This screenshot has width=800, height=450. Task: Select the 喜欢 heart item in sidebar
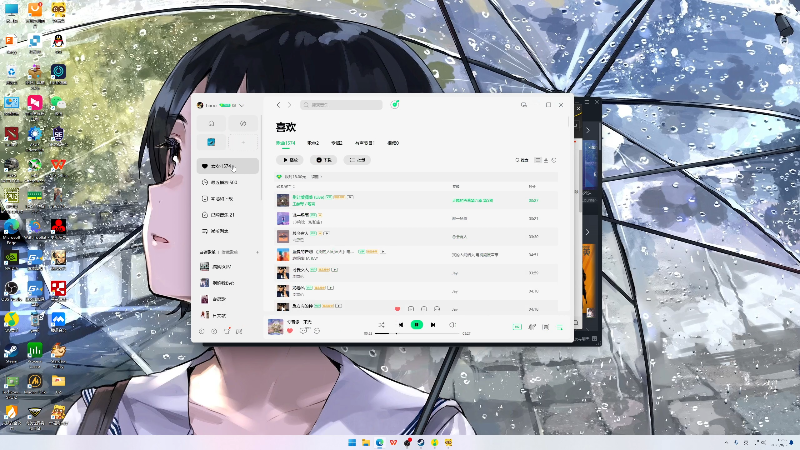click(x=228, y=166)
